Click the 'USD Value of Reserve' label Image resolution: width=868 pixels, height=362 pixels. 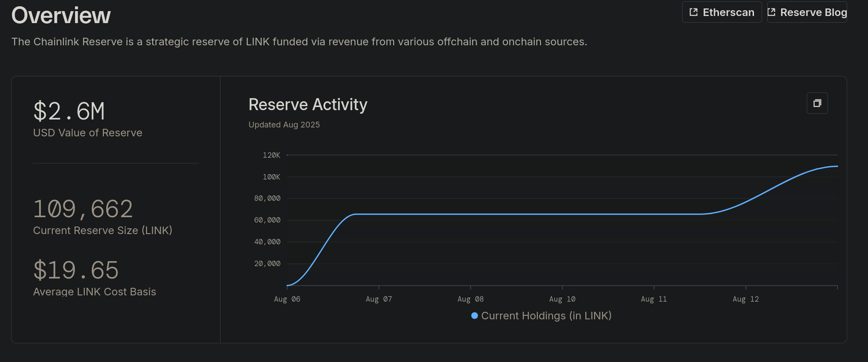tap(88, 133)
